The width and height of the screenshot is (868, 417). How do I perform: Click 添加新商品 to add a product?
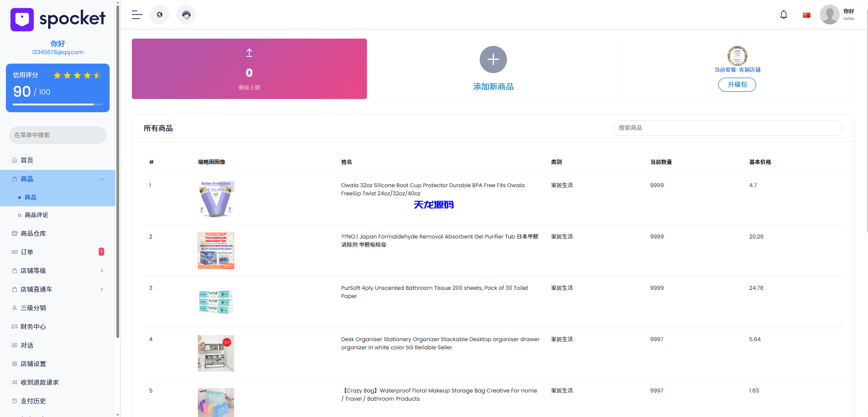[x=493, y=86]
